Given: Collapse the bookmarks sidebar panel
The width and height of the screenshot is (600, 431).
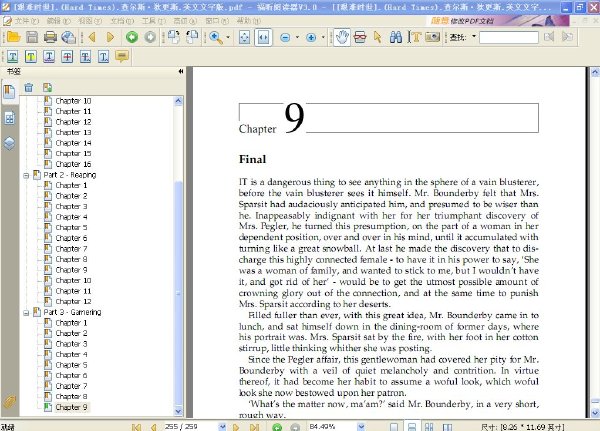Looking at the screenshot, I should [181, 72].
